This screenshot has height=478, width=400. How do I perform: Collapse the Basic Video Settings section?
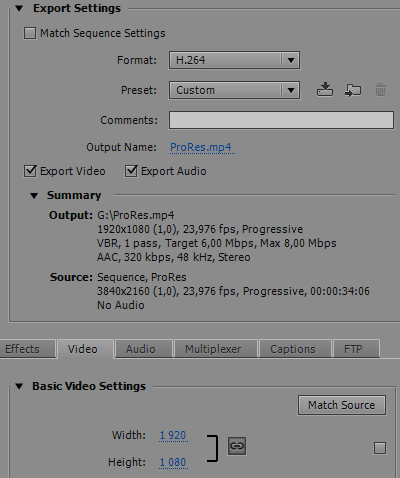click(x=19, y=386)
